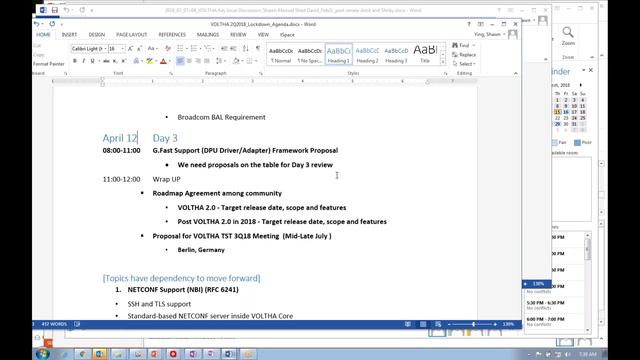Open the VIEW tab
Viewport: 640px width, 360px height.
click(263, 35)
